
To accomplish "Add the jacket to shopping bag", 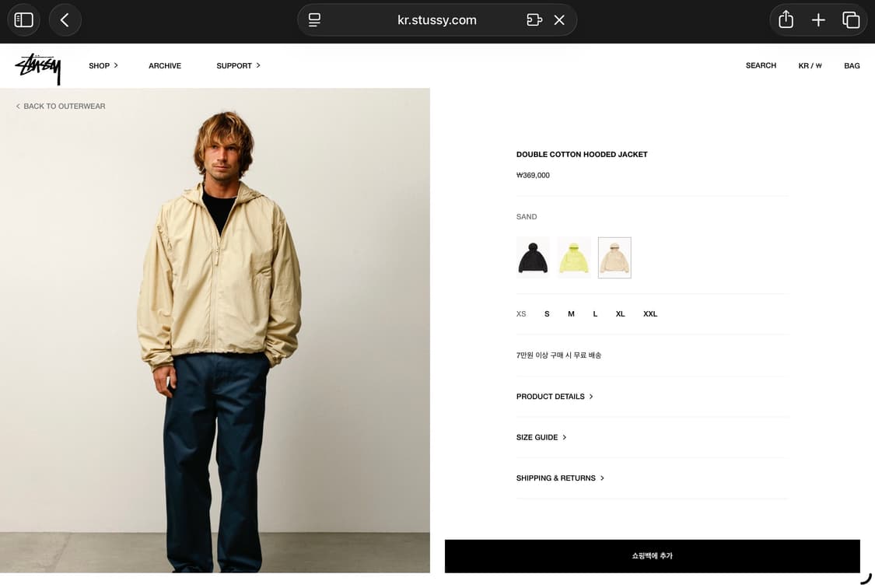I will click(652, 556).
